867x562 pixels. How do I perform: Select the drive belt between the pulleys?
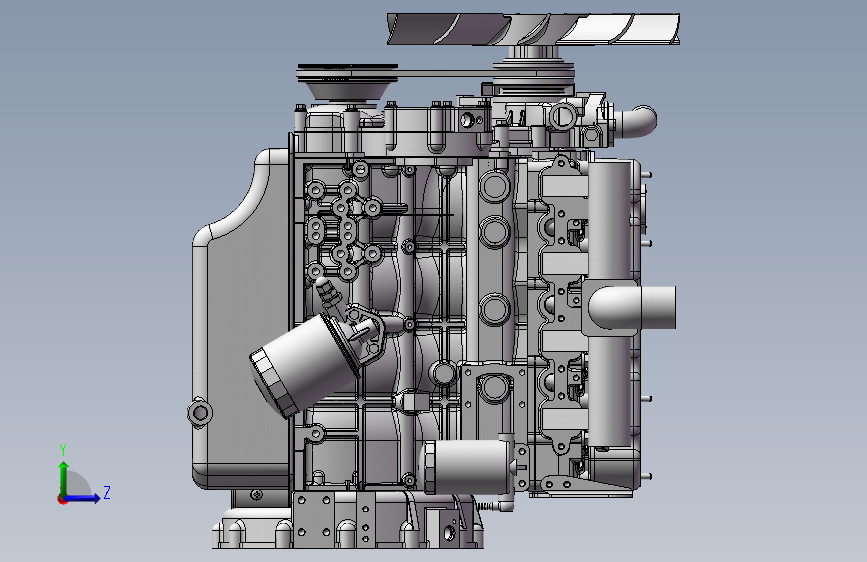(445, 73)
